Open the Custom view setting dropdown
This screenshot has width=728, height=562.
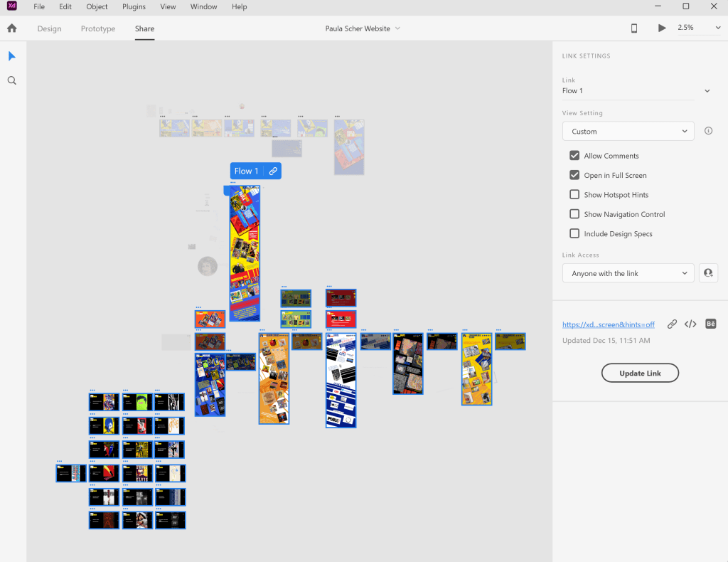pyautogui.click(x=628, y=132)
